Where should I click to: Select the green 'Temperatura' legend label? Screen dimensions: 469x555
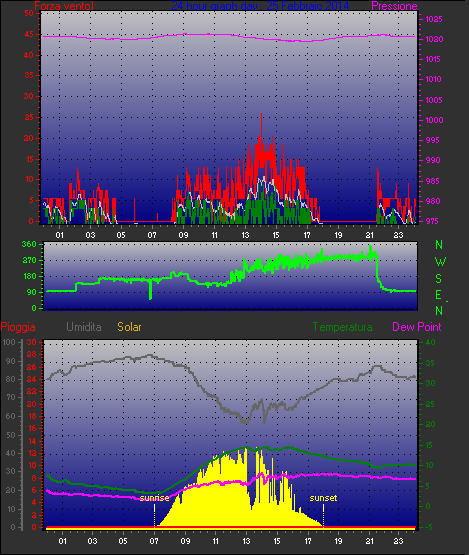pos(342,327)
